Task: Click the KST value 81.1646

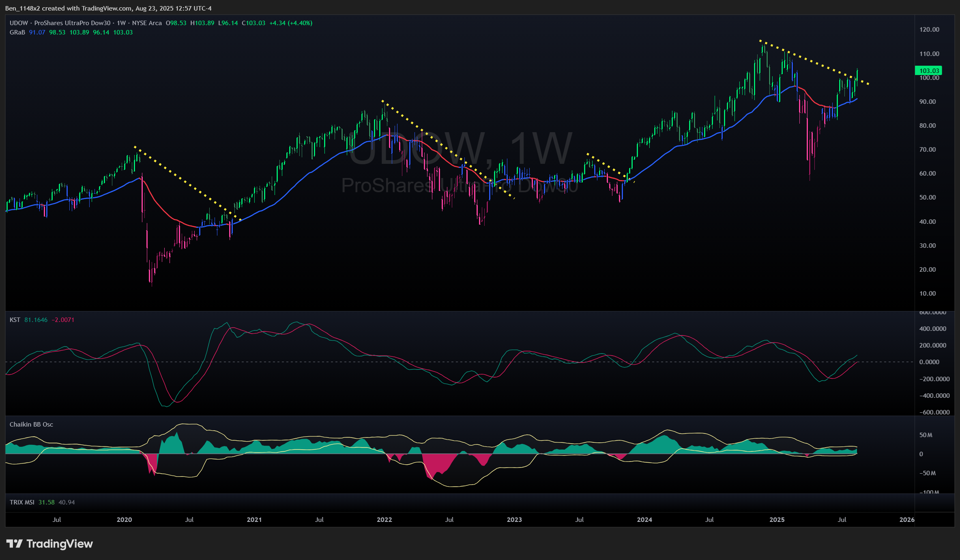Action: [36, 320]
